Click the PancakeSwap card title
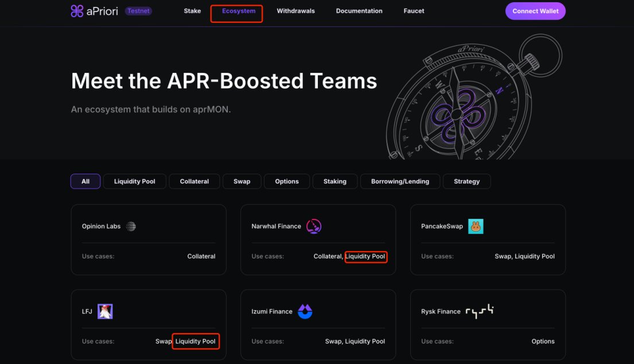The height and width of the screenshot is (364, 634). tap(442, 226)
